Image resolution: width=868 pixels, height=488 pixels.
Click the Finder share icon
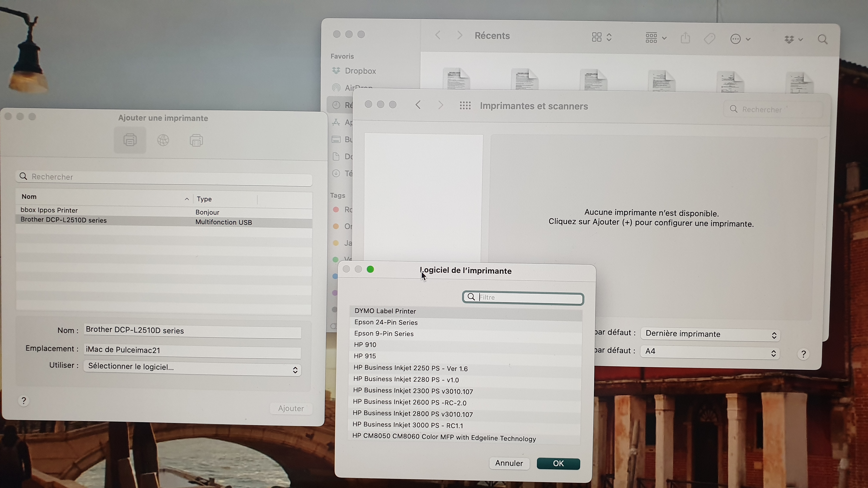click(685, 38)
